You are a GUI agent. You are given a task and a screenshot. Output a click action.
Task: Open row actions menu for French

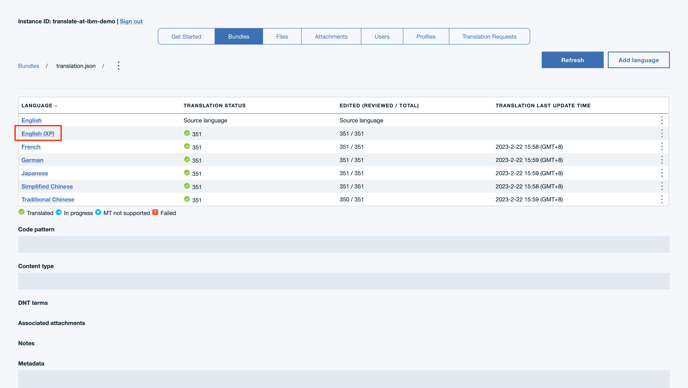coord(662,147)
